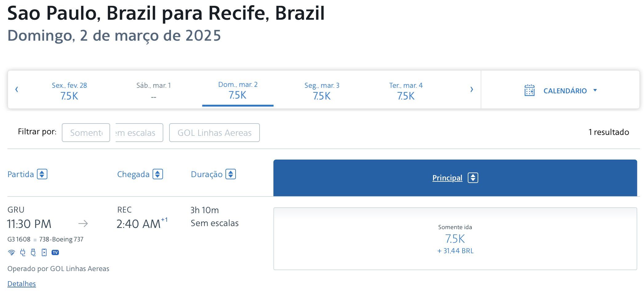The height and width of the screenshot is (292, 644).
Task: Show later dates with right chevron
Action: [x=472, y=89]
